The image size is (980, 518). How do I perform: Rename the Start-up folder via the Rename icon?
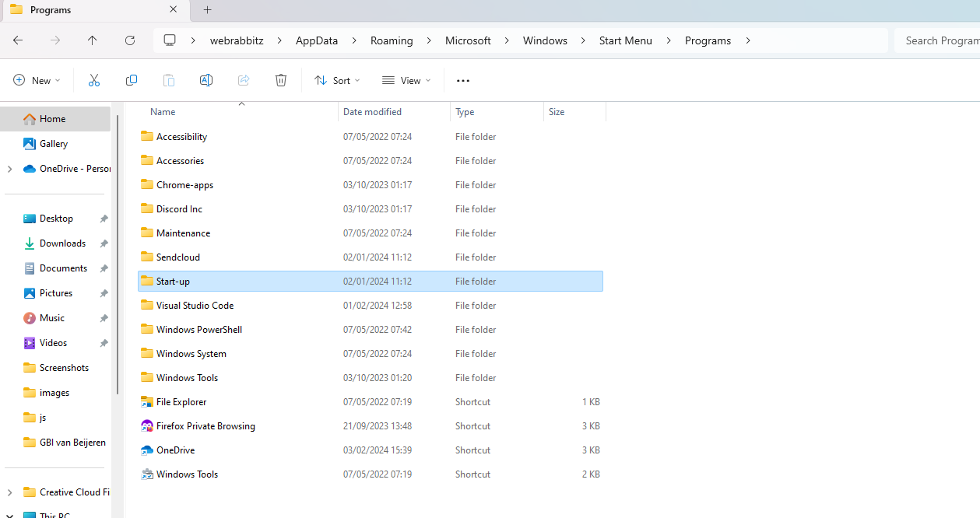pos(205,80)
